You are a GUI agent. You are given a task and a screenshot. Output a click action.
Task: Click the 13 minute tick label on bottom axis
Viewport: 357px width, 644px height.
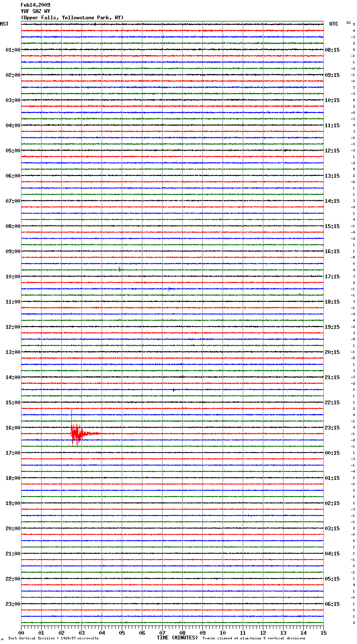tap(283, 633)
